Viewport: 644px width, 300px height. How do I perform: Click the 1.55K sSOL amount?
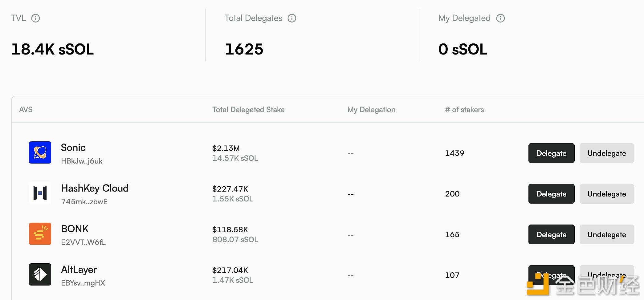(x=233, y=199)
